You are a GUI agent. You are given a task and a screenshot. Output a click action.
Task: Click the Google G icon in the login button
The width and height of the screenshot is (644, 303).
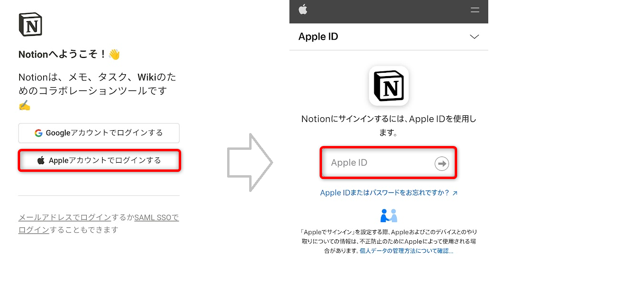click(x=39, y=133)
